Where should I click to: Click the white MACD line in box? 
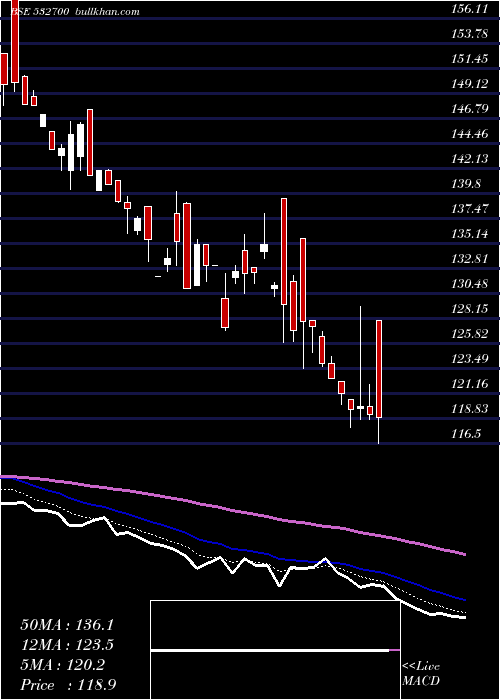(270, 651)
